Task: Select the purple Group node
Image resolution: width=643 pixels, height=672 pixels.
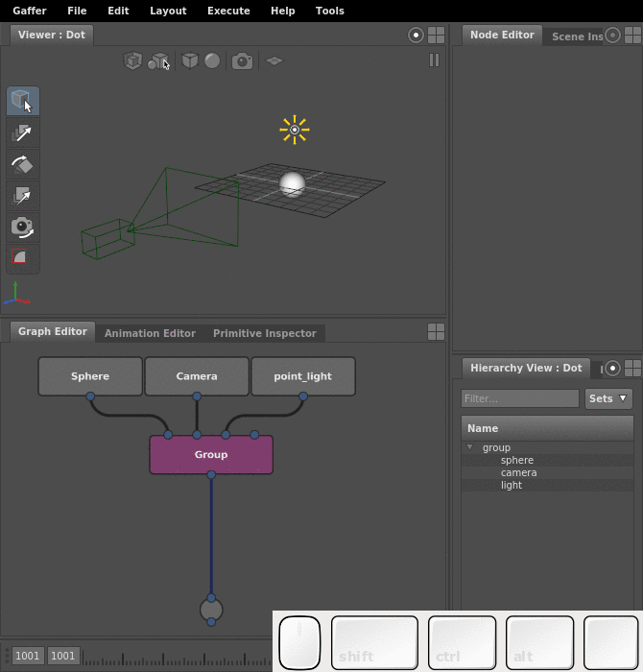Action: coord(211,454)
